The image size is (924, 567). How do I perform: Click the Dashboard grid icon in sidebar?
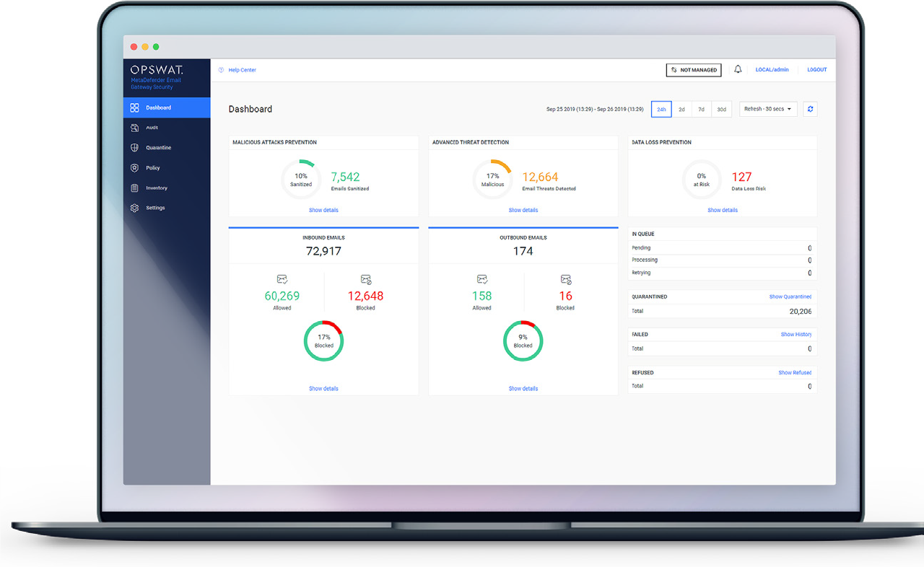[x=134, y=107]
